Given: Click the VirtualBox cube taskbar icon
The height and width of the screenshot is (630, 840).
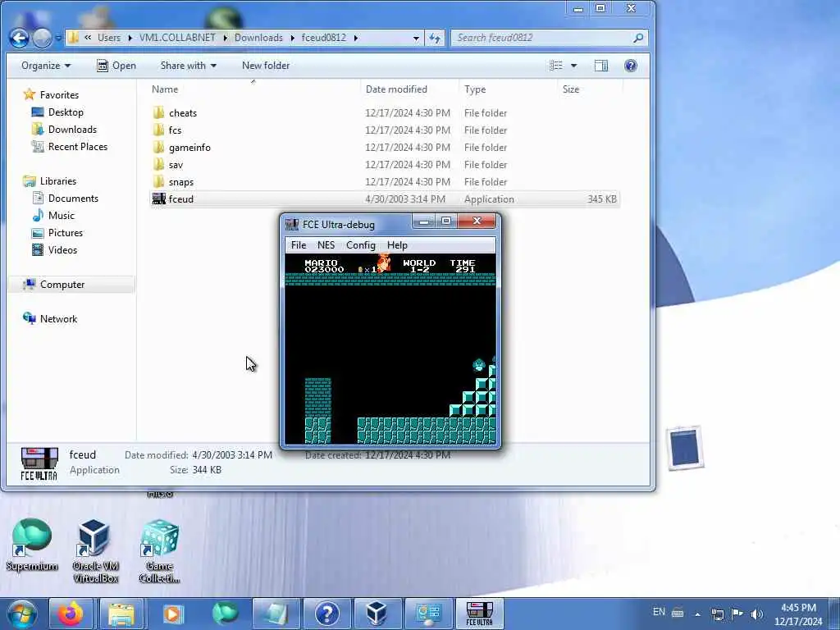Looking at the screenshot, I should (376, 614).
